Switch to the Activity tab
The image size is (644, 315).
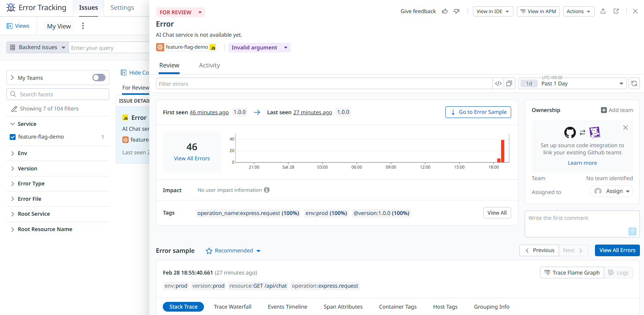point(209,66)
